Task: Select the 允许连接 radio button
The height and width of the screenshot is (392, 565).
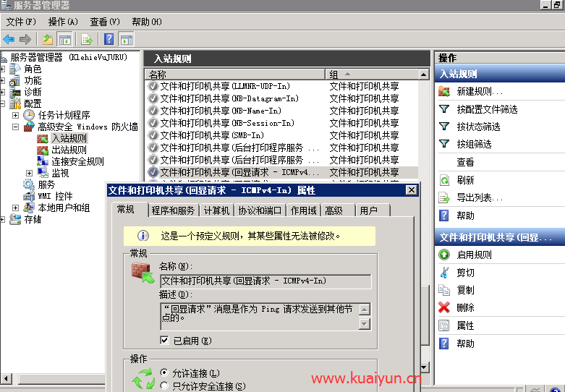Action: (164, 373)
